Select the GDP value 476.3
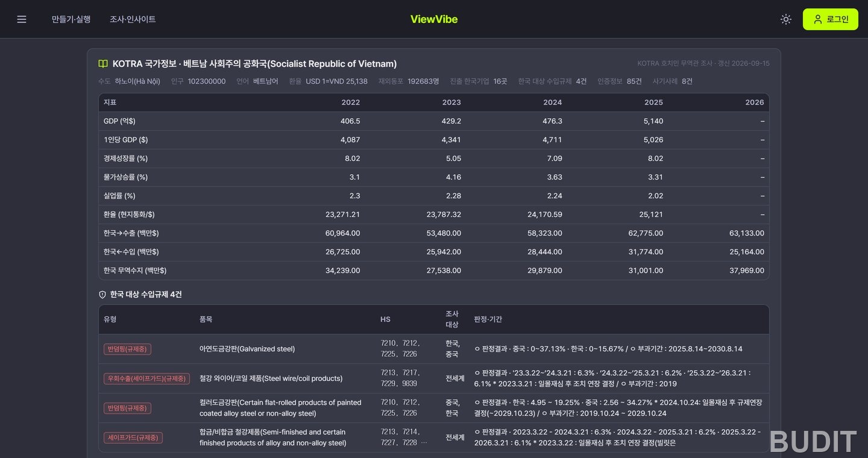 (x=552, y=121)
